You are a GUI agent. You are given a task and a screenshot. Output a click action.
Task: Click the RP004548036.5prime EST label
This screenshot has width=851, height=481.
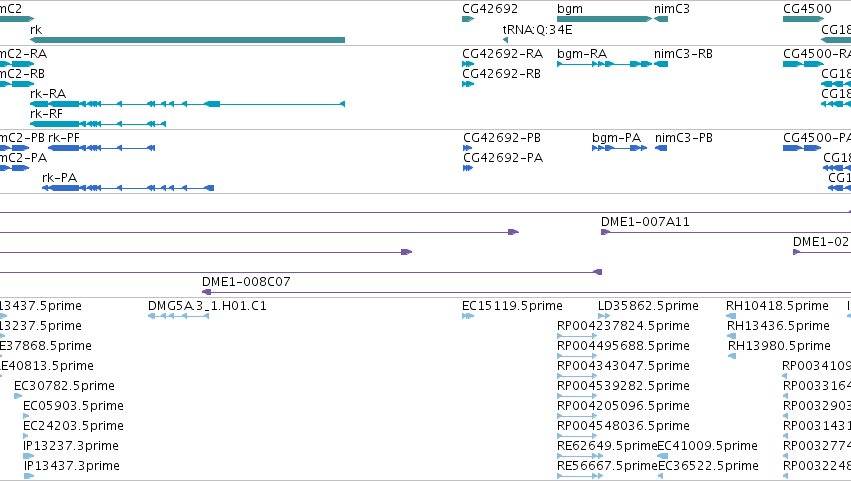pos(623,426)
